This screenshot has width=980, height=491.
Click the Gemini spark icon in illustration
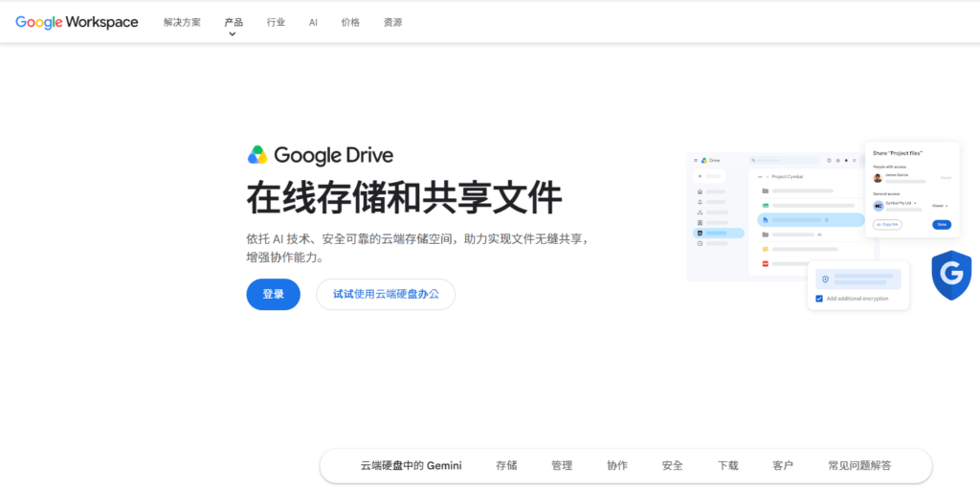[x=846, y=160]
